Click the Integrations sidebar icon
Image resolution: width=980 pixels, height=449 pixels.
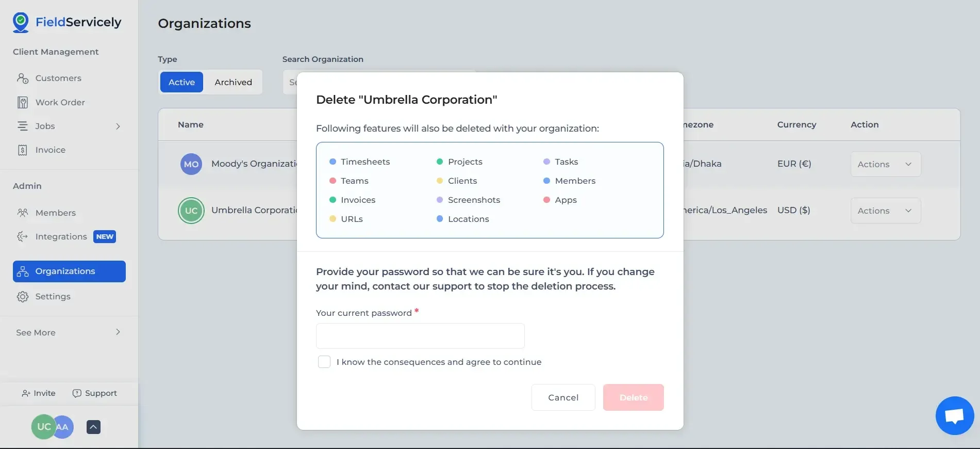tap(23, 236)
